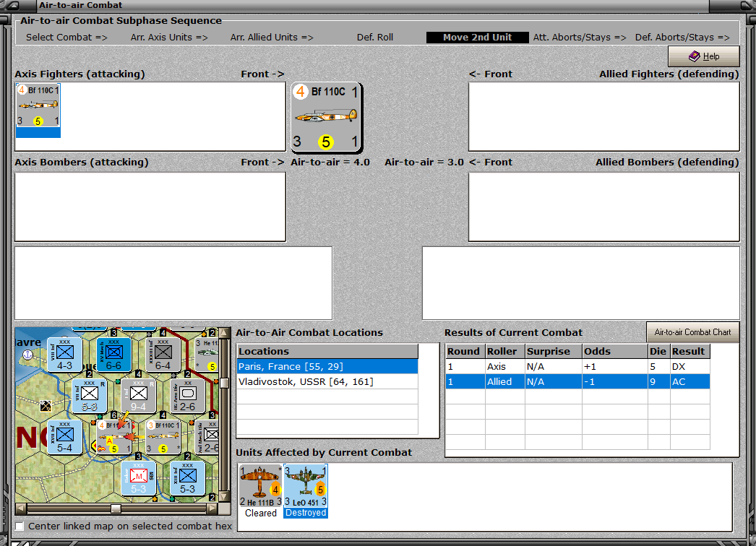Select the round 1 Allied result row

pyautogui.click(x=577, y=381)
